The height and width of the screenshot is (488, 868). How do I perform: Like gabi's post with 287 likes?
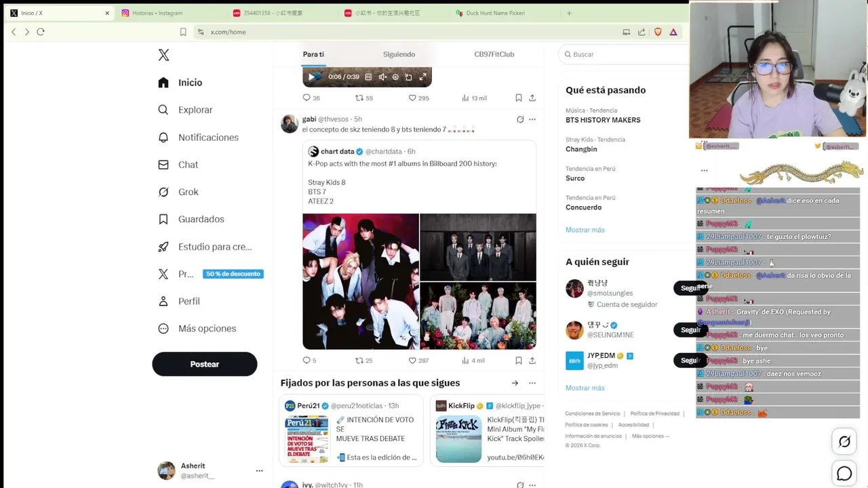418,361
